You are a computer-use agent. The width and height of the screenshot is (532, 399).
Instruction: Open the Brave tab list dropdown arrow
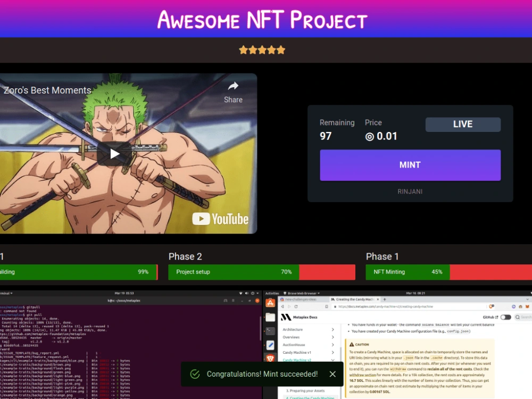point(527,300)
